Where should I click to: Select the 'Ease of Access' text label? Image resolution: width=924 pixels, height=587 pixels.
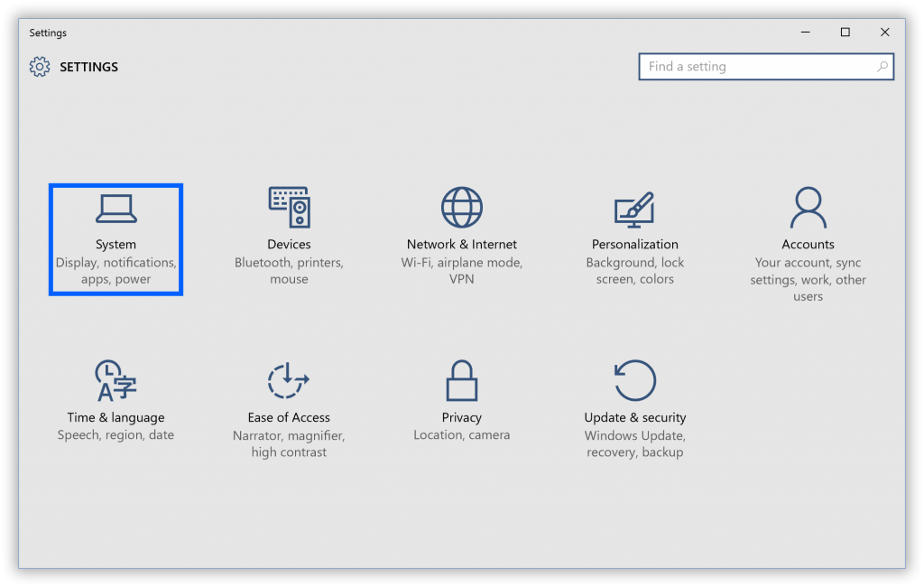click(x=289, y=417)
